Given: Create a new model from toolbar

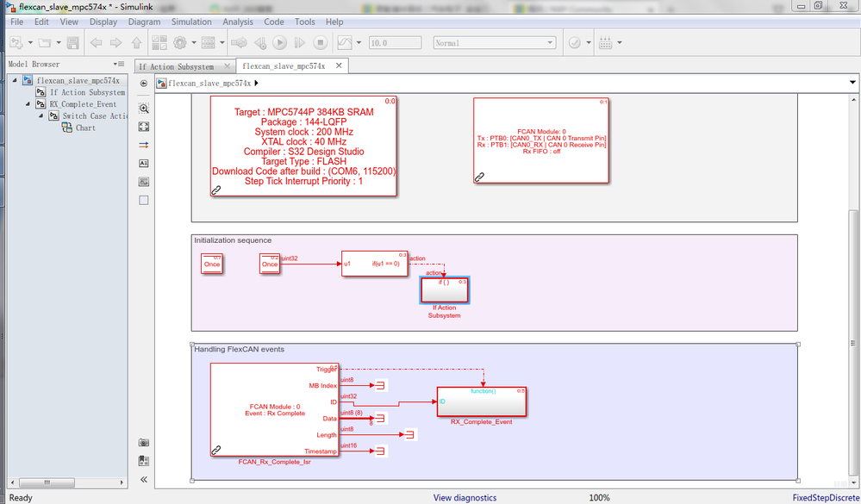Looking at the screenshot, I should pos(16,42).
